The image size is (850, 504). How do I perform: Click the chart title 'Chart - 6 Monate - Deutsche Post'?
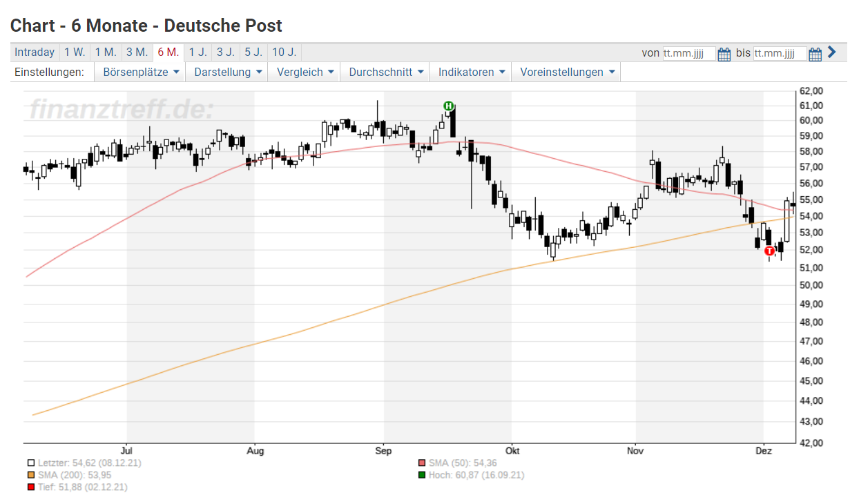[x=146, y=26]
